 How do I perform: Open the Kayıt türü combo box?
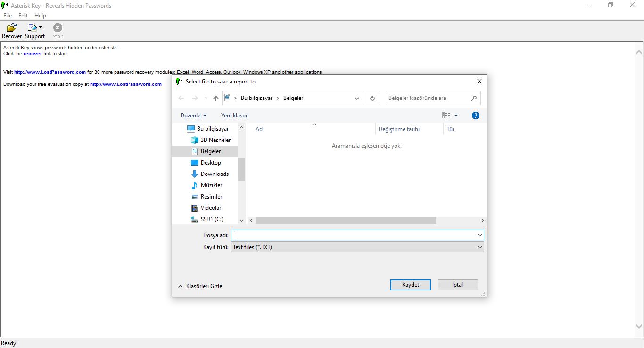pos(357,247)
